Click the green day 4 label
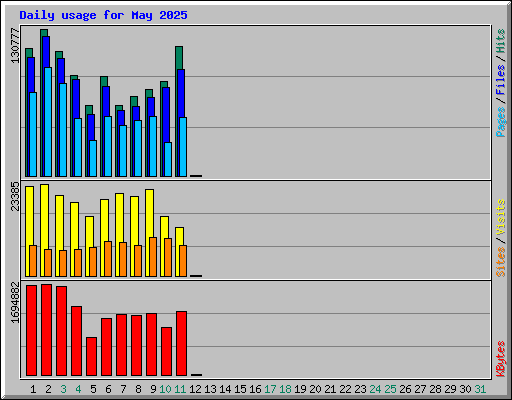Viewport: 512px width, 400px height. pyautogui.click(x=78, y=389)
